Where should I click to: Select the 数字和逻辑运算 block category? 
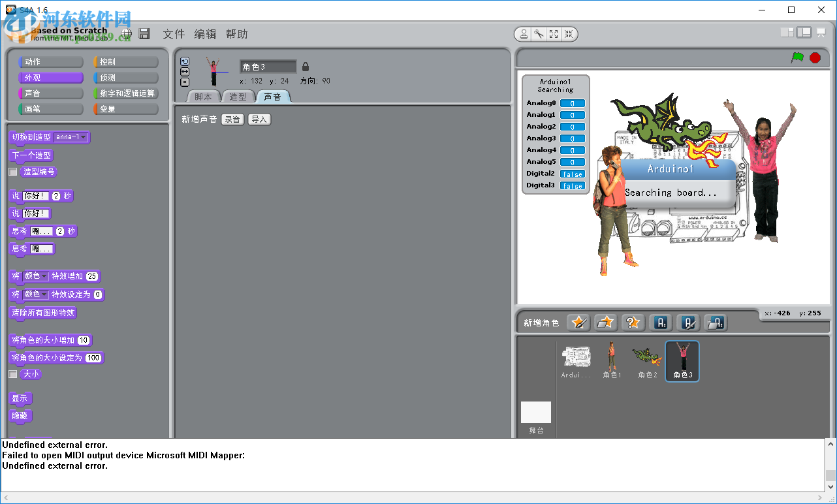[x=126, y=93]
